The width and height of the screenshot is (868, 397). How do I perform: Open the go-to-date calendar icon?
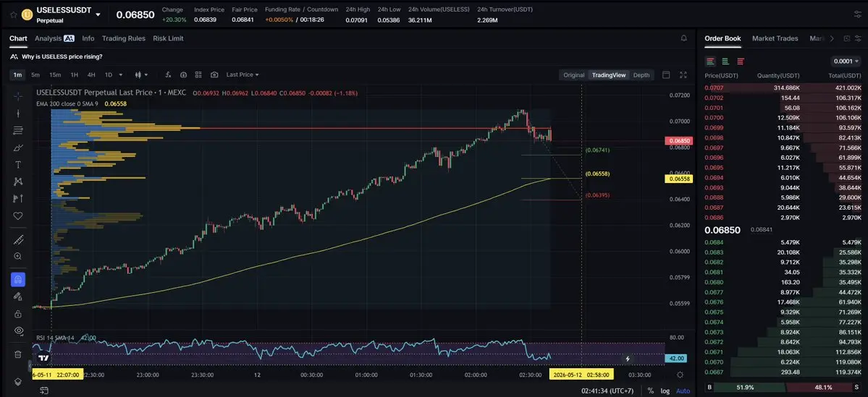[x=43, y=391]
